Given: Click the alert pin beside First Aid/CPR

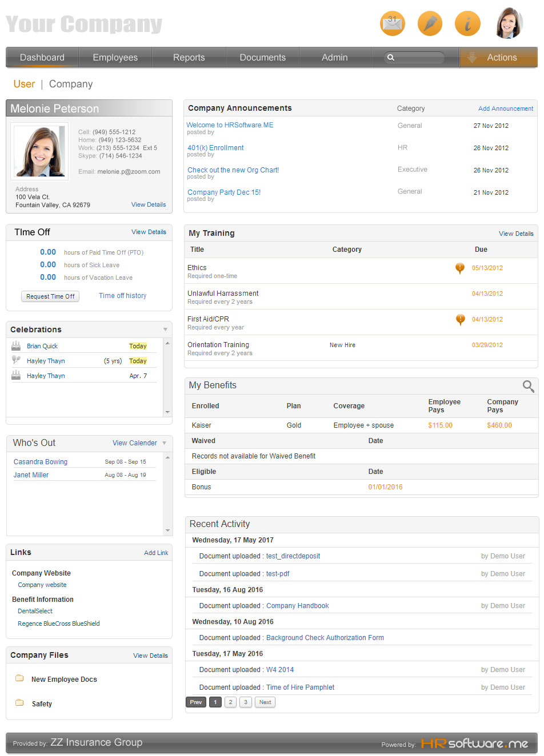Looking at the screenshot, I should coord(460,320).
